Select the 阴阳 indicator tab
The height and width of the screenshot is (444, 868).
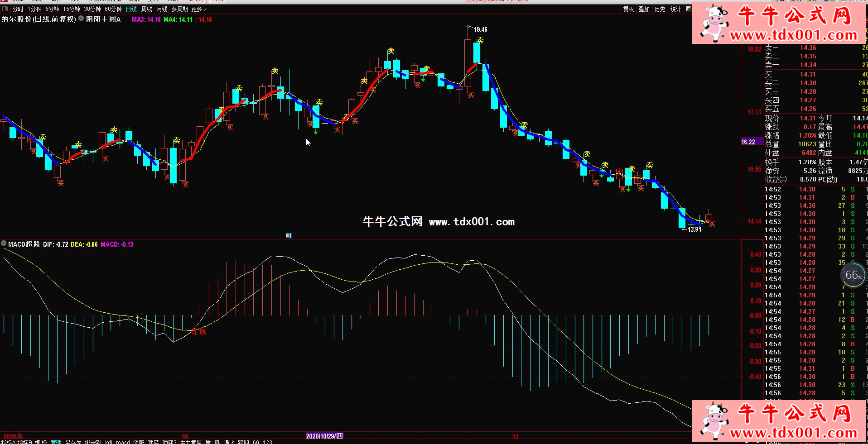pyautogui.click(x=139, y=442)
